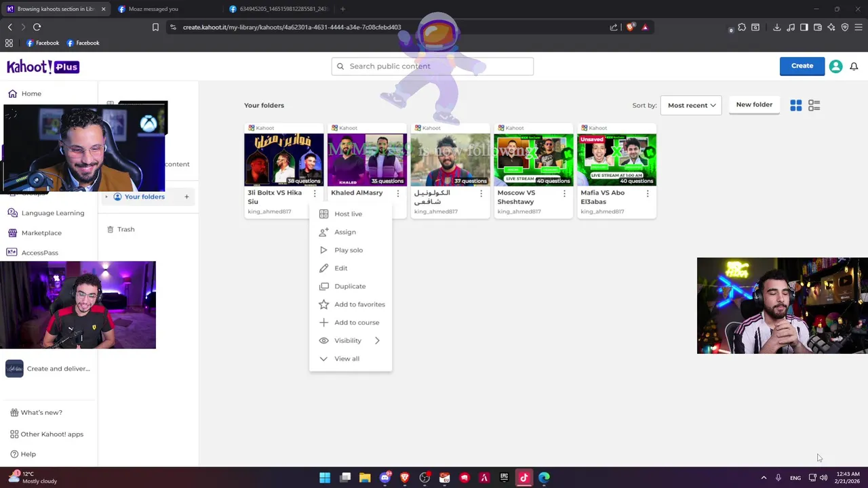Image resolution: width=868 pixels, height=488 pixels.
Task: Open Brave Wallet icon
Action: (818, 27)
